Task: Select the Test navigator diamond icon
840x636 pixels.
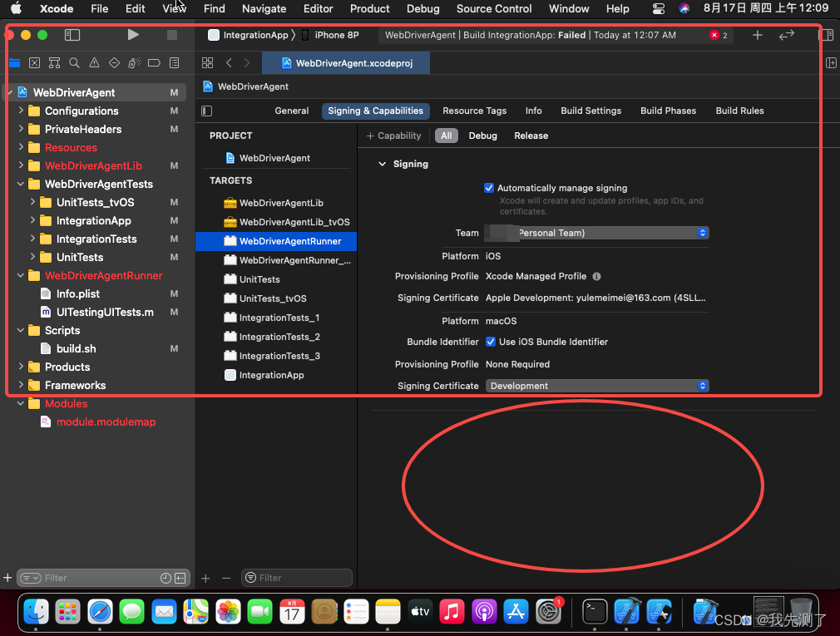Action: coord(113,62)
